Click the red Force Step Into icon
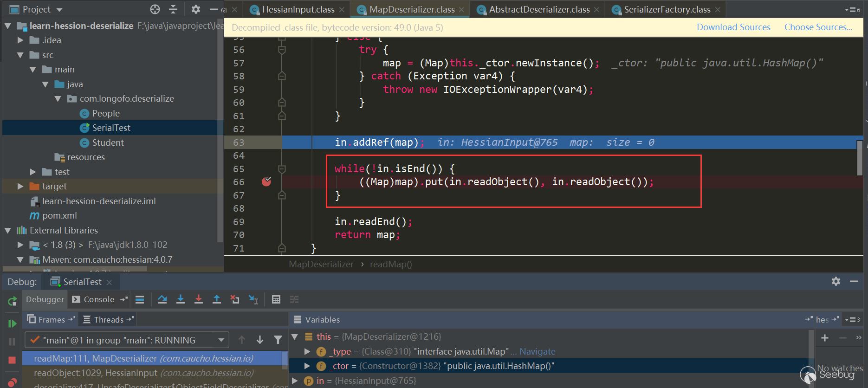Image resolution: width=868 pixels, height=388 pixels. (x=199, y=299)
